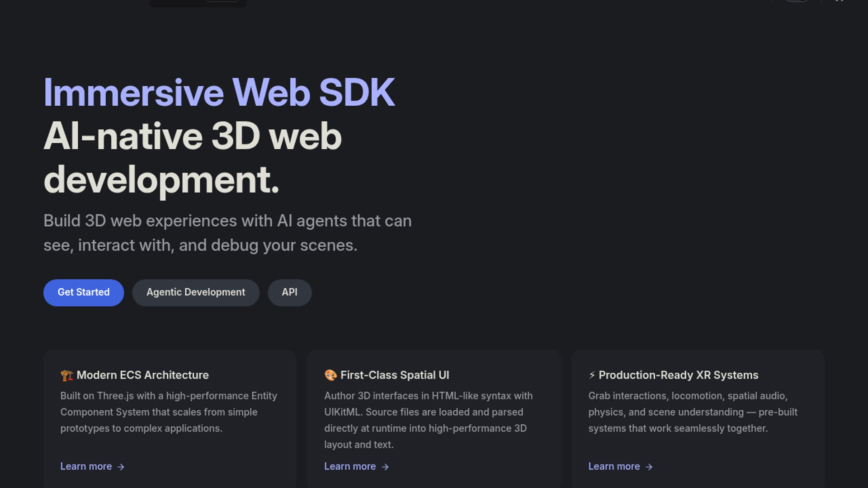Click the arrow icon beside Spatial UI Learn more
The image size is (868, 488).
click(385, 467)
